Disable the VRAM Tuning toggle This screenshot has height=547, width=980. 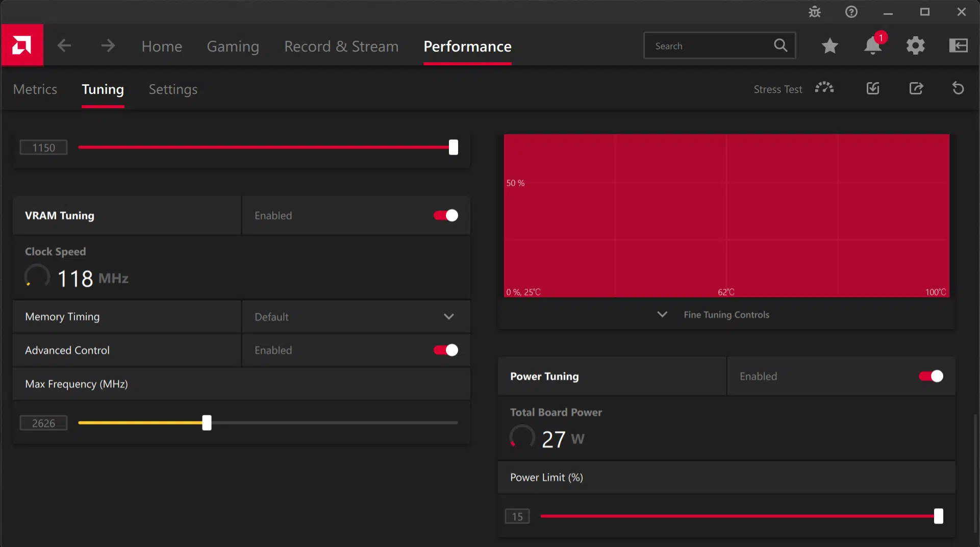tap(446, 215)
